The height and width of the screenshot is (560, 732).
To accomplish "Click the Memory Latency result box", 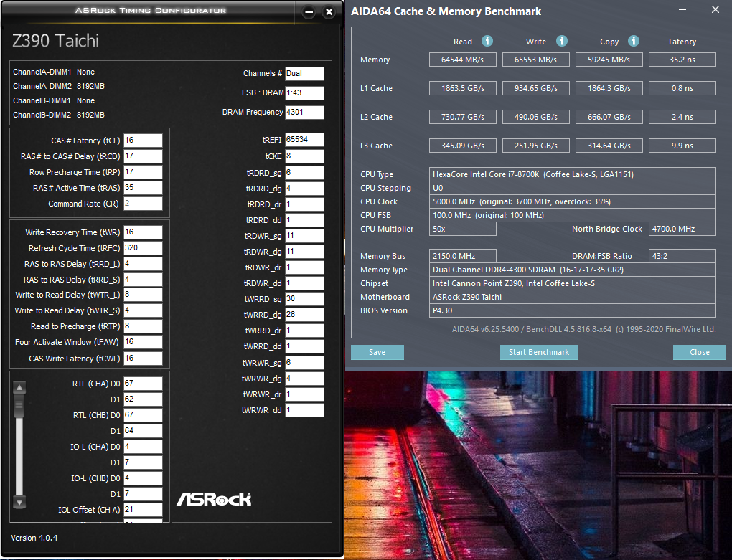I will click(x=682, y=60).
